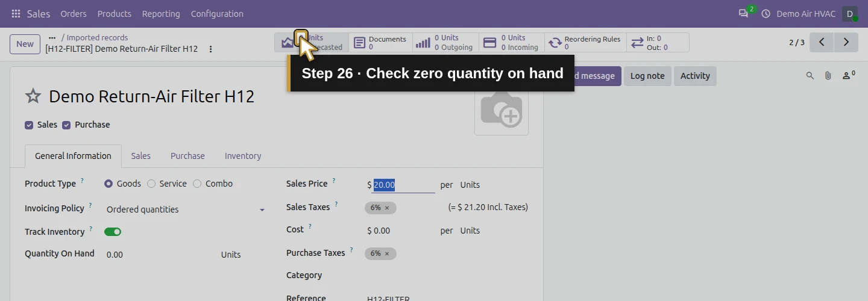The width and height of the screenshot is (868, 301).
Task: Click company name Demo Air HVAC
Action: pyautogui.click(x=806, y=13)
